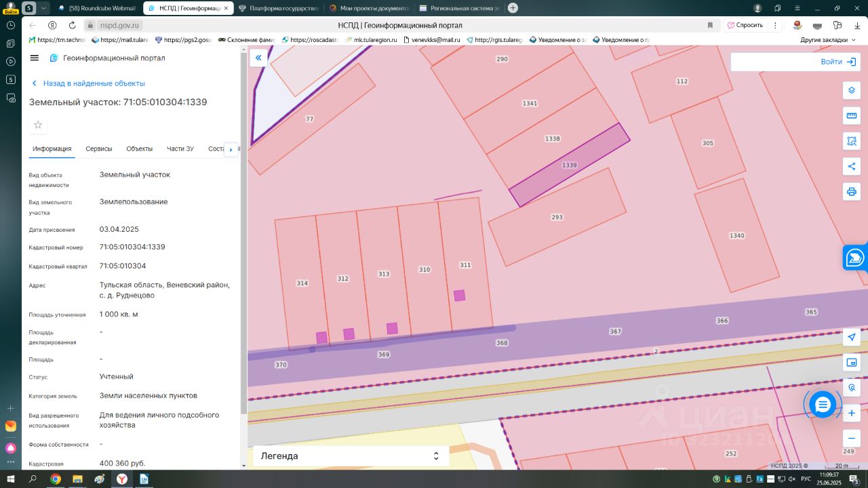Zoom out on the map

pos(852,438)
